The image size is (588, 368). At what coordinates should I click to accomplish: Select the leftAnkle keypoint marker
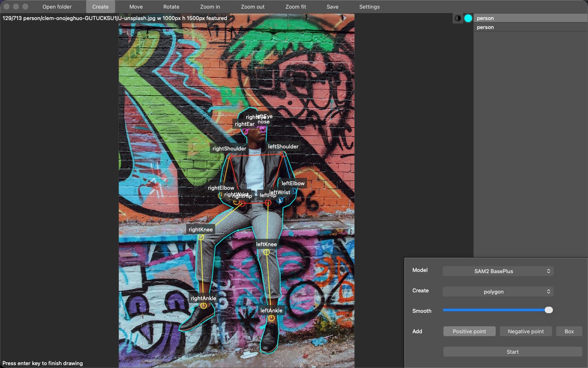(x=272, y=318)
